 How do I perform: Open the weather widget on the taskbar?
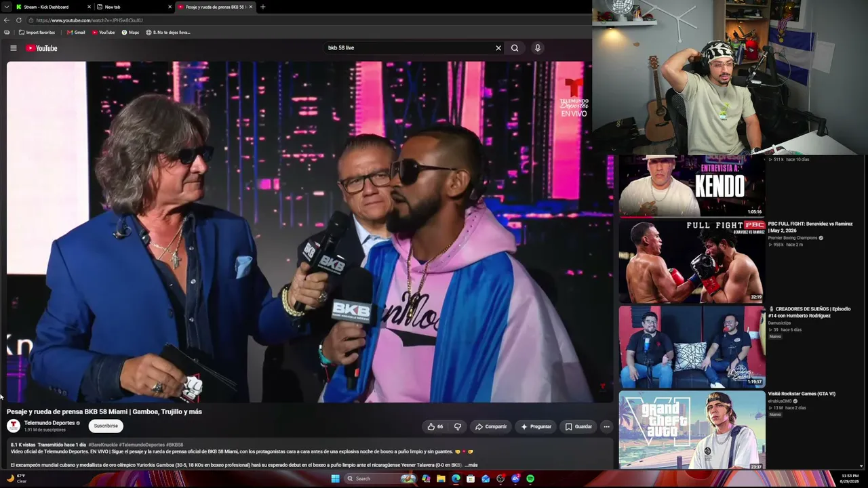(x=16, y=479)
